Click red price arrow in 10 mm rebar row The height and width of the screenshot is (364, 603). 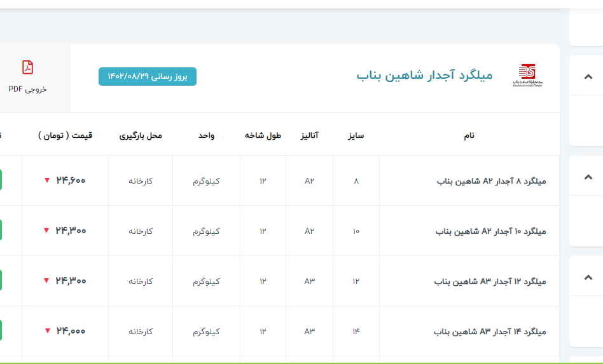point(46,231)
